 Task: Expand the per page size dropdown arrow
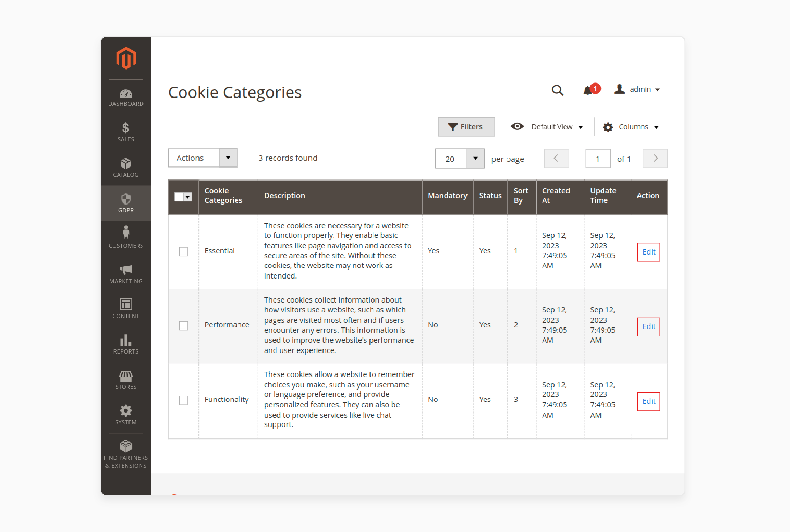475,159
